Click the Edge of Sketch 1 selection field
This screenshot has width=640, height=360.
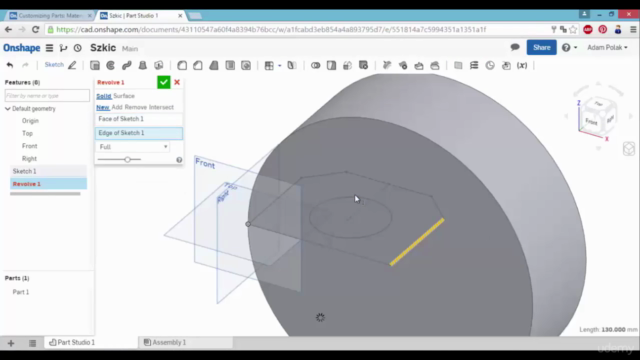139,133
